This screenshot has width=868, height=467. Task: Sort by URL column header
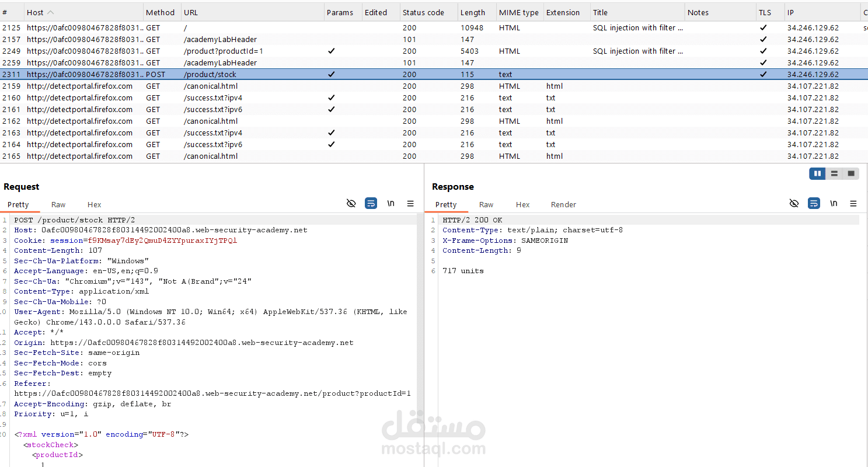pyautogui.click(x=252, y=12)
